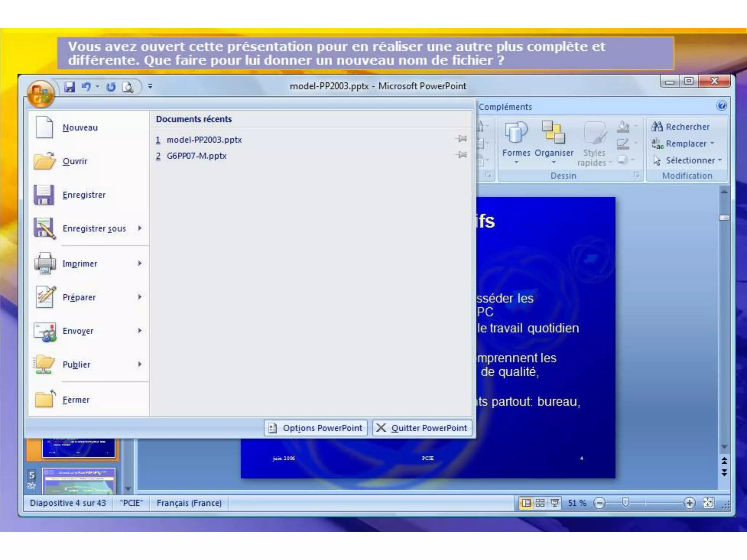Click the shape outline pencil icon

click(x=623, y=144)
